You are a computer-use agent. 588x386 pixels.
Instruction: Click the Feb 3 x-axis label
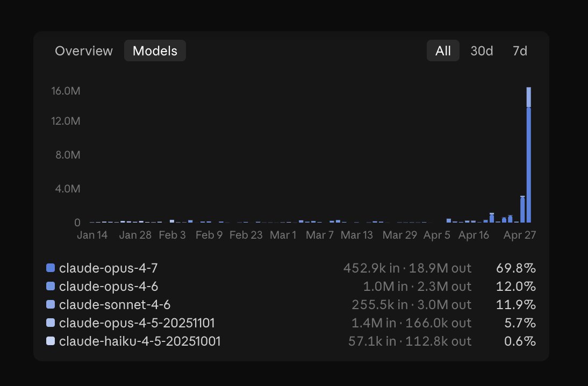click(172, 235)
